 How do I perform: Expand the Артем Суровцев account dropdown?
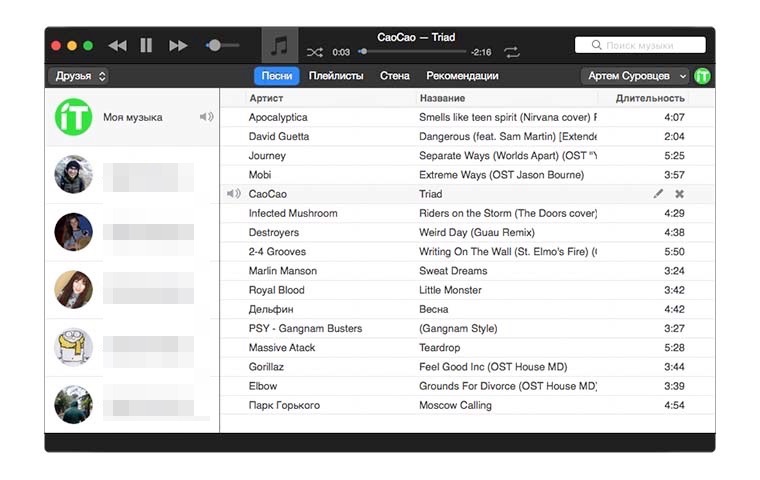tap(636, 76)
